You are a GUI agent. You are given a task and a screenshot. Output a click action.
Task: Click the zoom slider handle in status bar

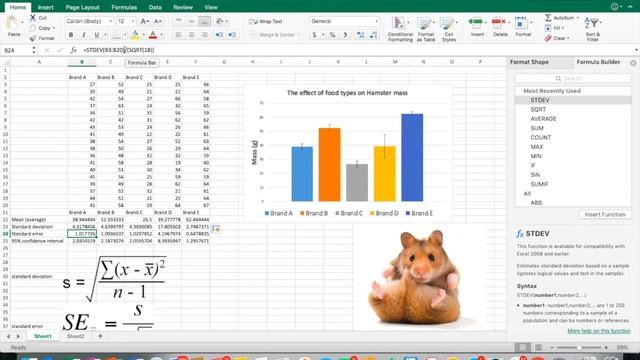click(x=579, y=347)
